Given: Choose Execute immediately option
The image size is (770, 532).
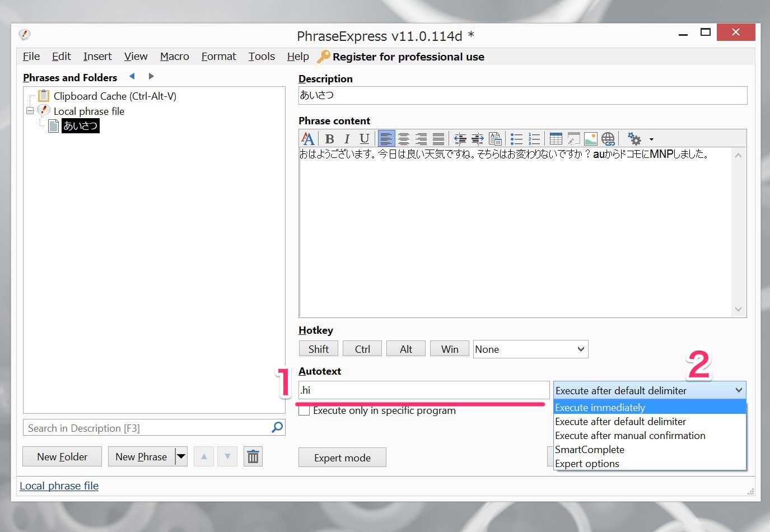Looking at the screenshot, I should [650, 407].
